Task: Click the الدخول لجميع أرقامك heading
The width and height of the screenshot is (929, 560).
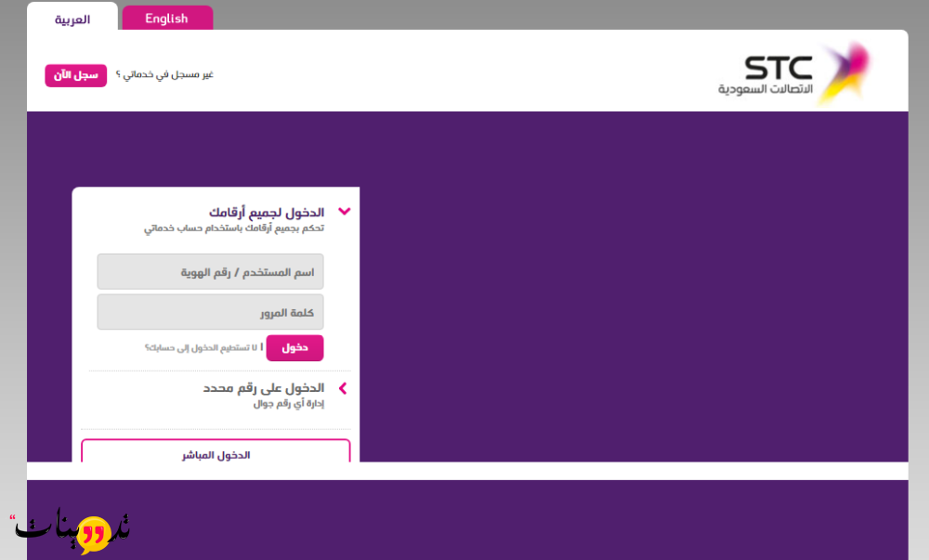Action: (267, 212)
